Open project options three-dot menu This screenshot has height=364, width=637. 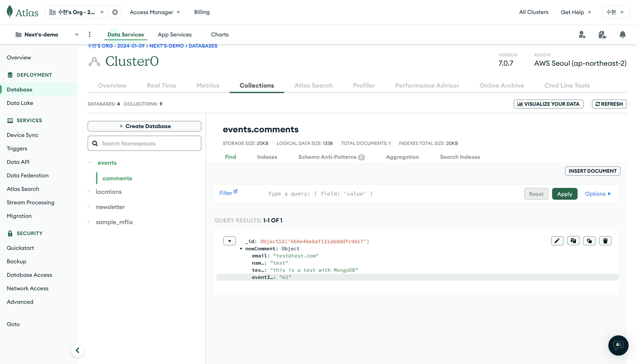90,35
